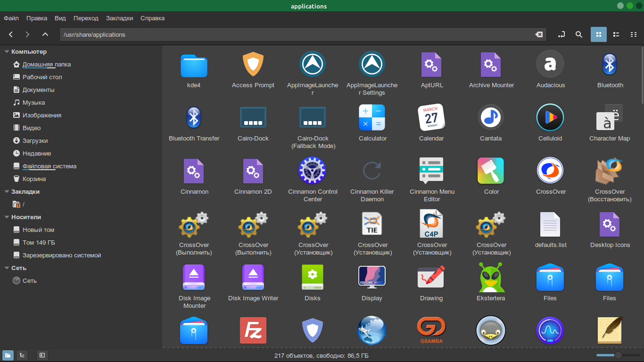Select the Calculator icon
This screenshot has height=362, width=644.
[x=372, y=117]
